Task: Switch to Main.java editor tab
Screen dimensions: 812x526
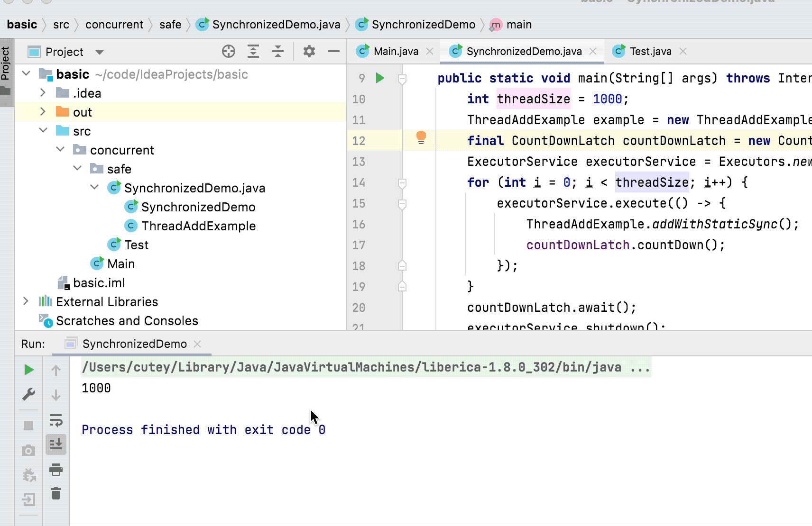Action: (396, 51)
